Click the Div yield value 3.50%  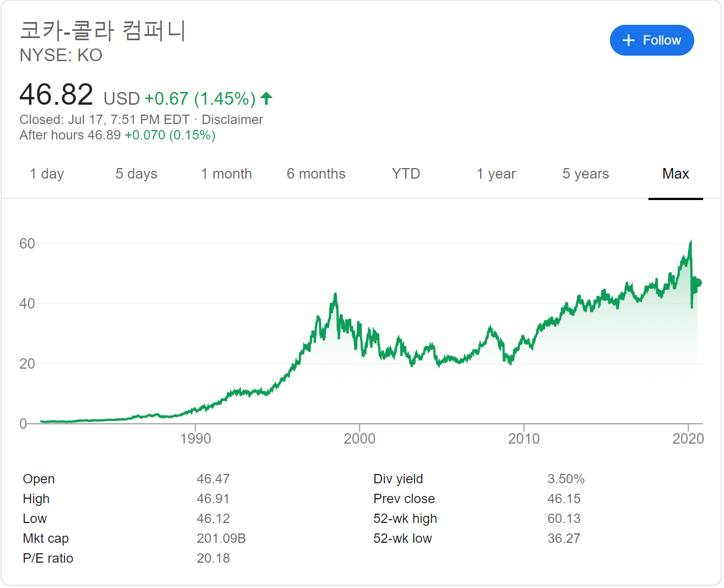566,479
